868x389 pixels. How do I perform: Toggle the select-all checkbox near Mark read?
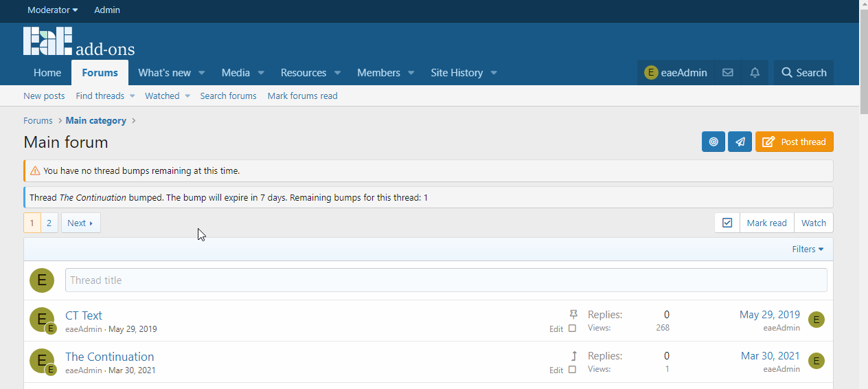pyautogui.click(x=727, y=223)
